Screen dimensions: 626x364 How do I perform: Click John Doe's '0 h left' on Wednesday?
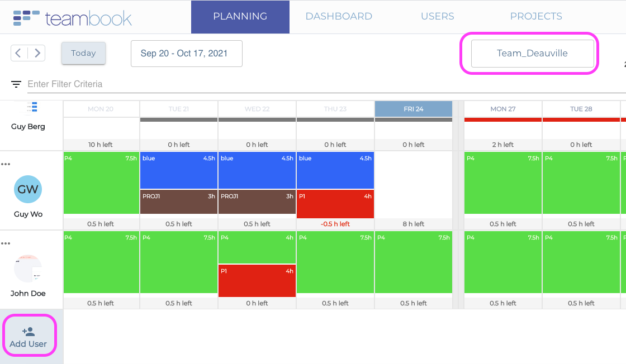(x=257, y=303)
